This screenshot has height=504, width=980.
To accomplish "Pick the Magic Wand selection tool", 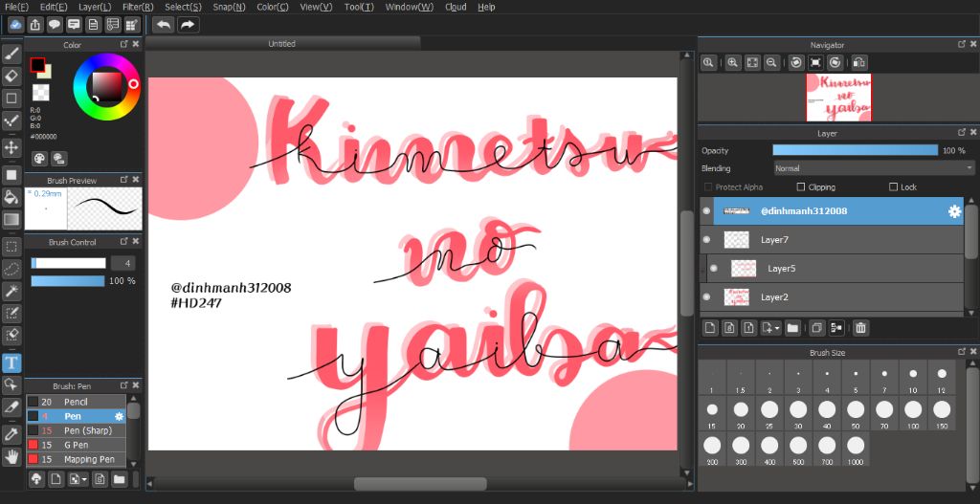I will [x=11, y=291].
